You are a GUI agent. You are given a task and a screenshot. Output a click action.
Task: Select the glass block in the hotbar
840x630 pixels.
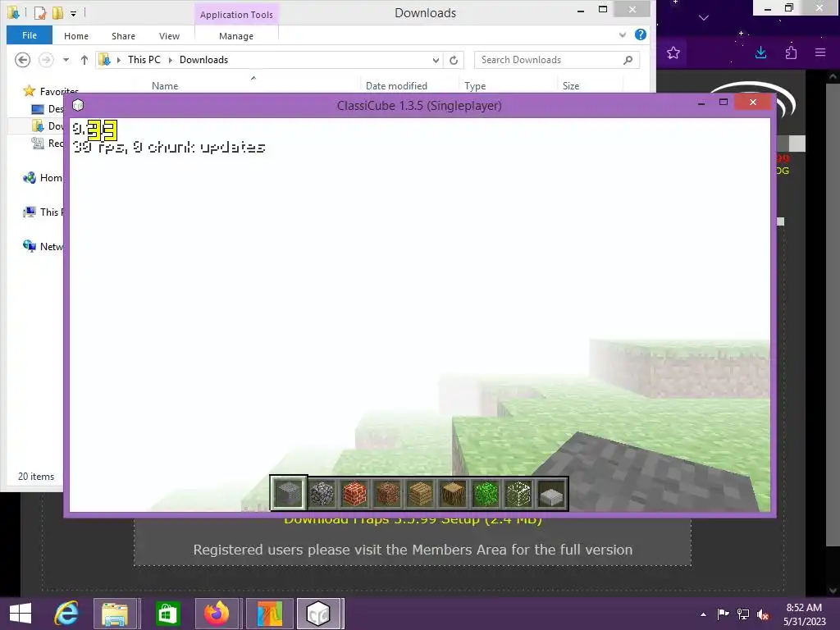(518, 493)
